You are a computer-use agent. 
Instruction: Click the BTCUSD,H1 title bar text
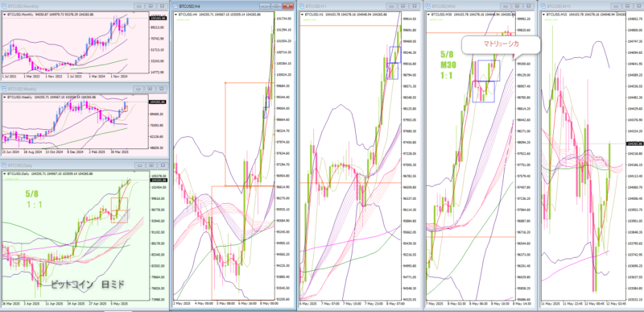(316, 6)
